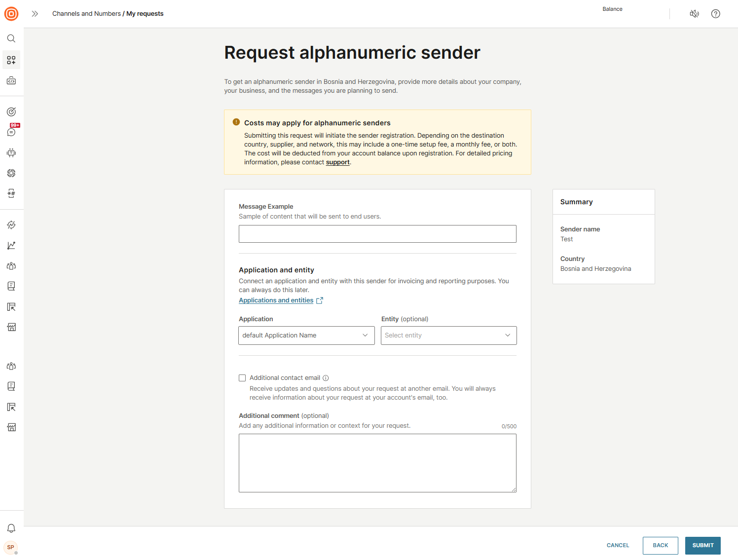Open the help question mark icon

715,14
